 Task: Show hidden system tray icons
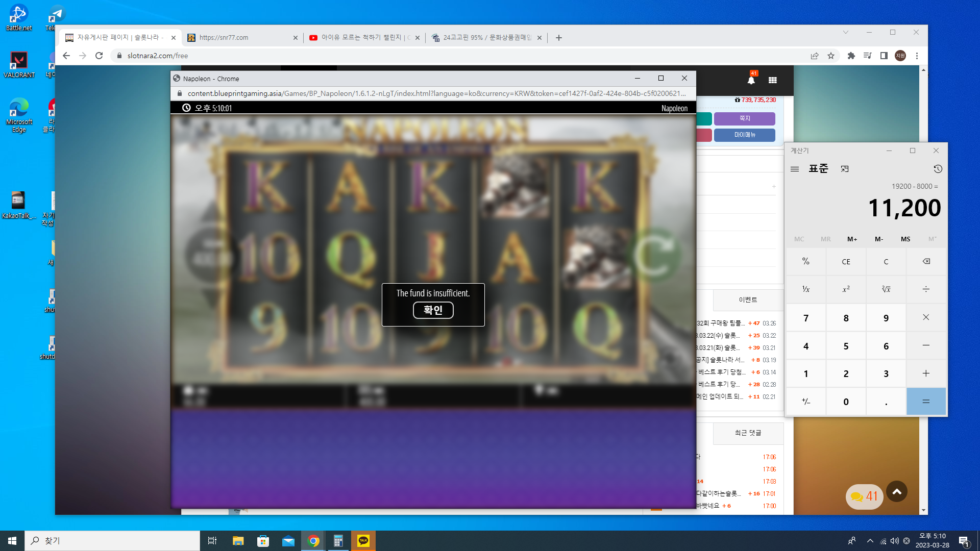tap(870, 541)
